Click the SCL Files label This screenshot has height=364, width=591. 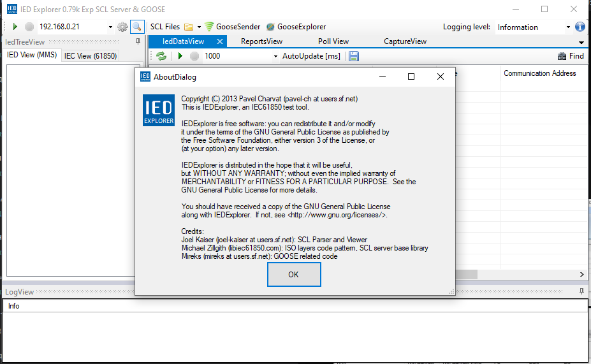(165, 27)
